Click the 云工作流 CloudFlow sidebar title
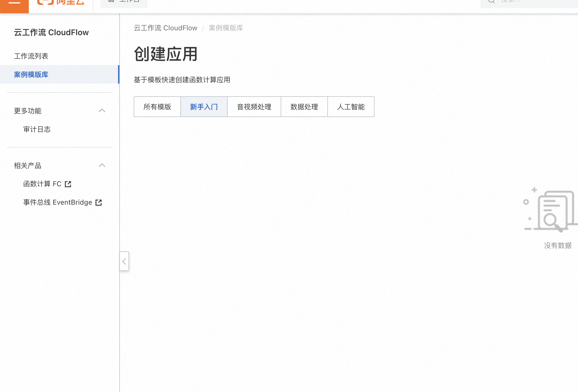The width and height of the screenshot is (578, 392). pyautogui.click(x=51, y=33)
